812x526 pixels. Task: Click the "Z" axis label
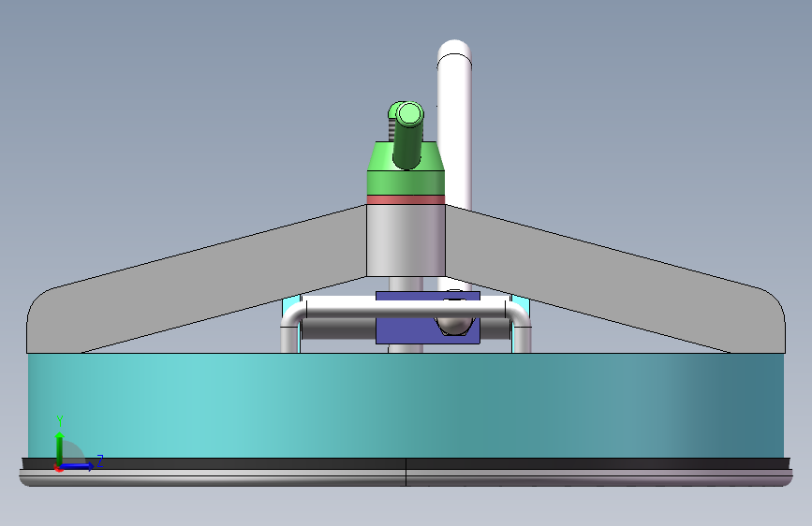100,460
